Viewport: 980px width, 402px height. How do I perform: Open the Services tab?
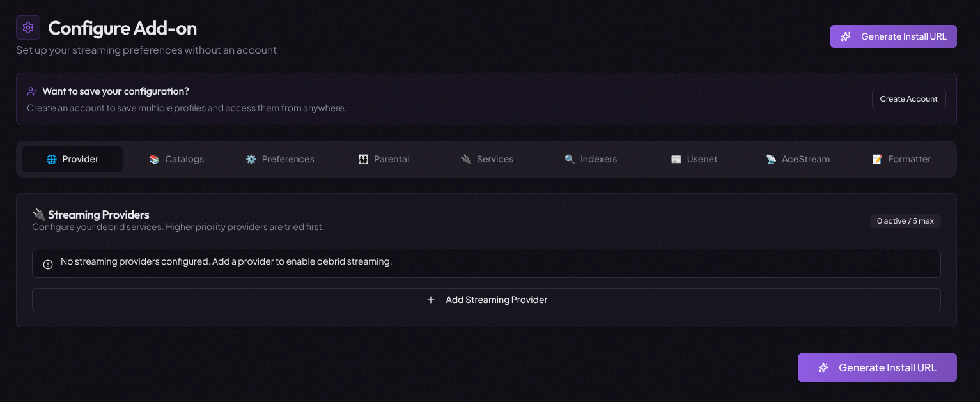pyautogui.click(x=487, y=159)
